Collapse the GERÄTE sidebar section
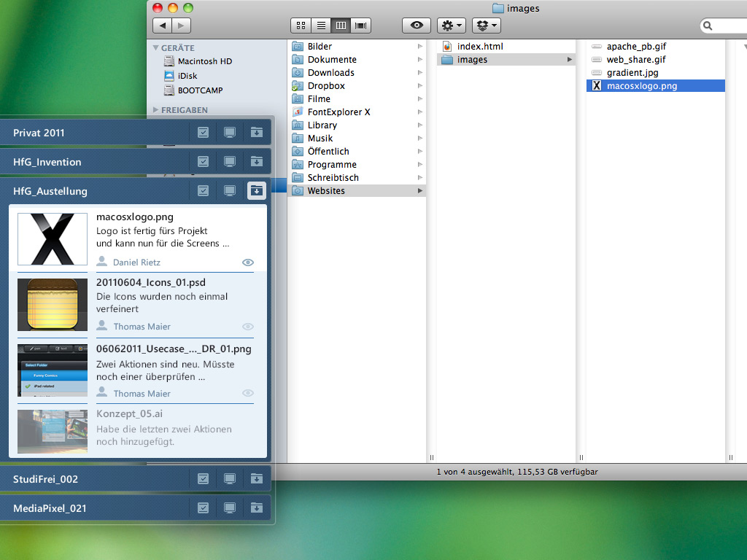 [x=156, y=47]
